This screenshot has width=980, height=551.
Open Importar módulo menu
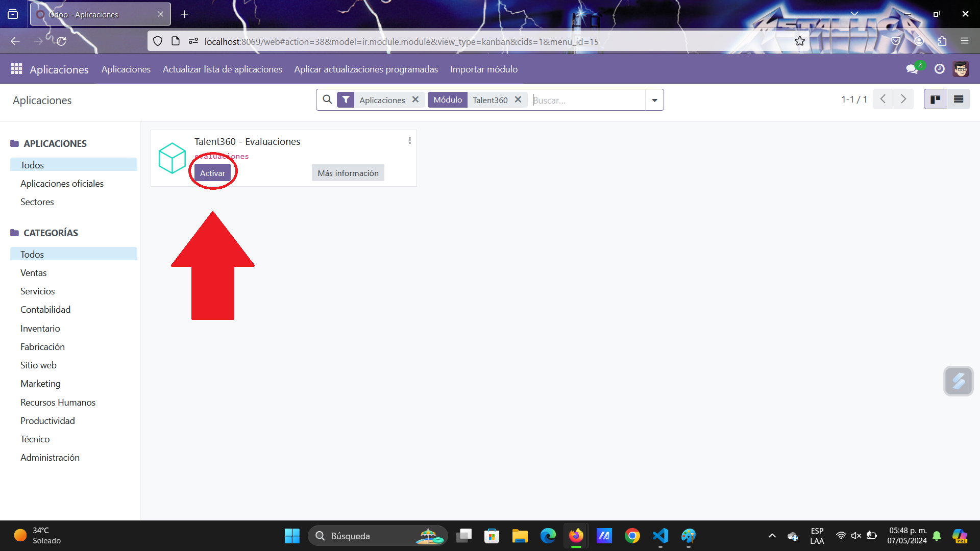pos(484,69)
